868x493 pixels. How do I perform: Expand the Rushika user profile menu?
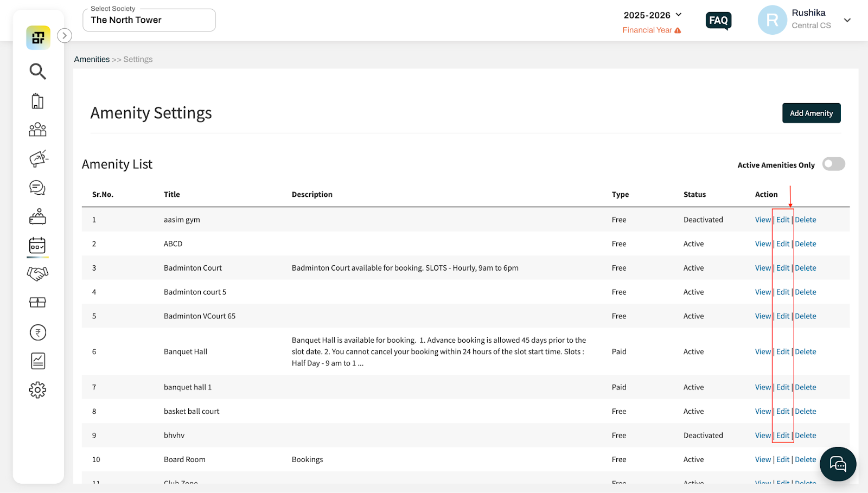[847, 20]
